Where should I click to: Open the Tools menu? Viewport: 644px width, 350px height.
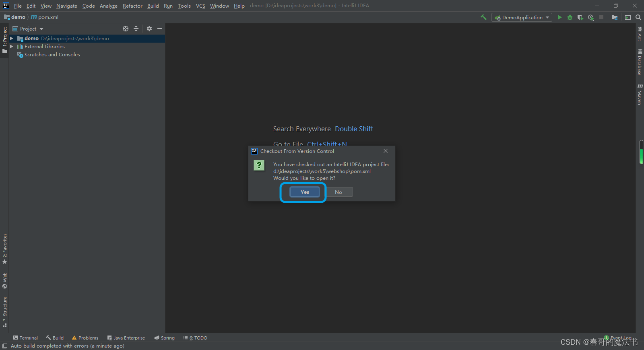[x=184, y=6]
